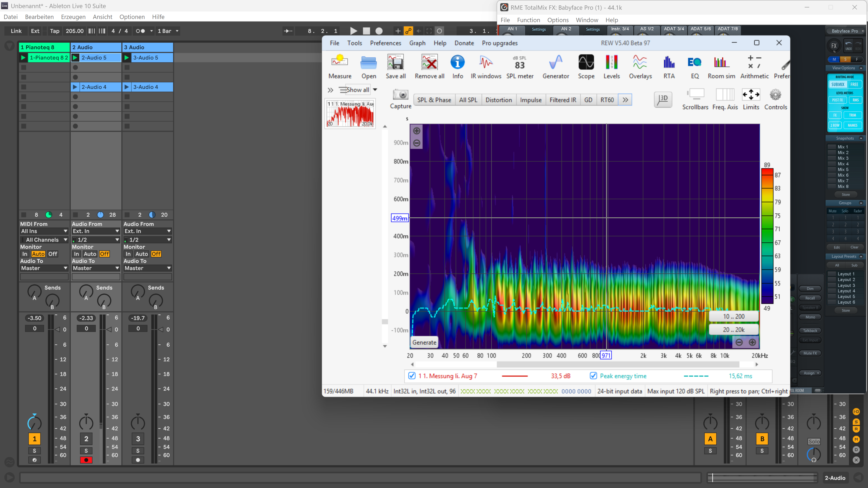This screenshot has height=488, width=868.
Task: Toggle RMS level meters in TotalMix
Action: (856, 100)
